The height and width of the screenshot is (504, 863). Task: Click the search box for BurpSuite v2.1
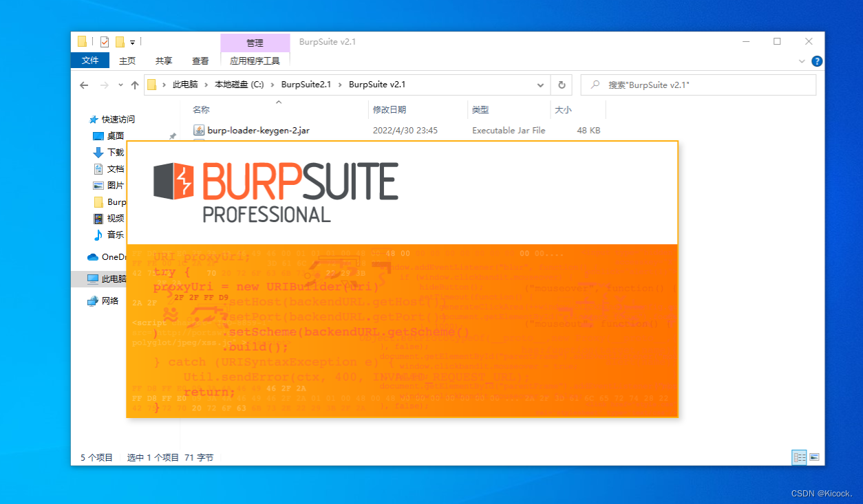click(699, 85)
